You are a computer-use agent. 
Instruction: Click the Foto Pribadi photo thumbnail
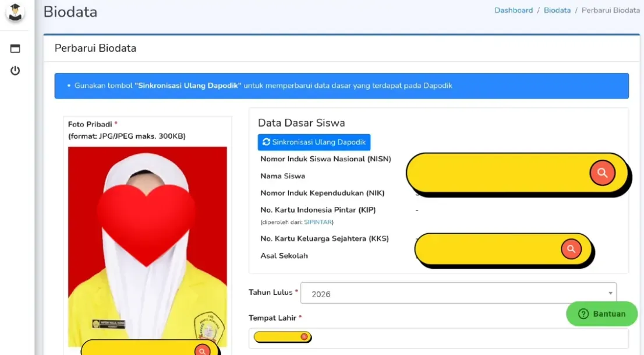point(147,247)
